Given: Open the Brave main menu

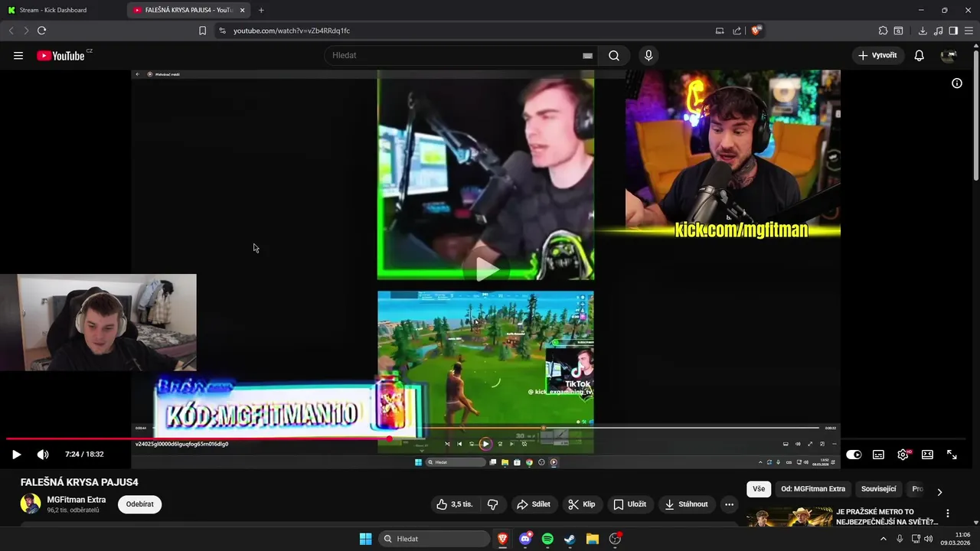Looking at the screenshot, I should [969, 31].
